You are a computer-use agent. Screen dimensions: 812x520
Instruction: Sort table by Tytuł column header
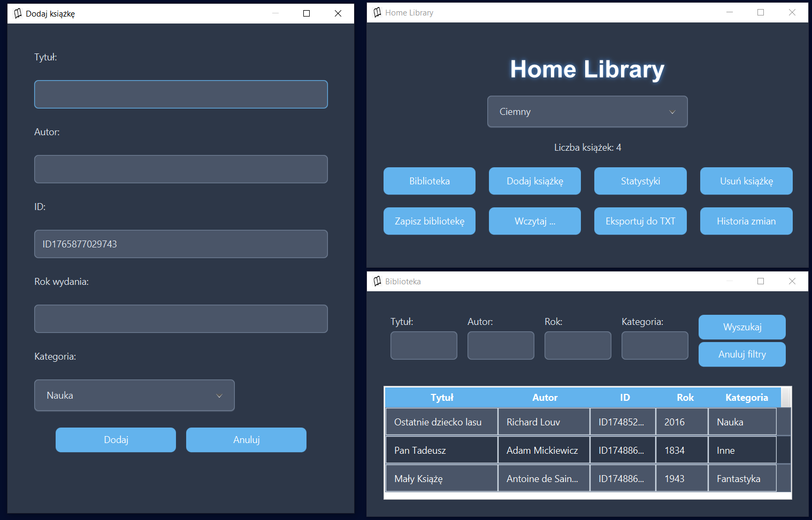[x=441, y=398]
